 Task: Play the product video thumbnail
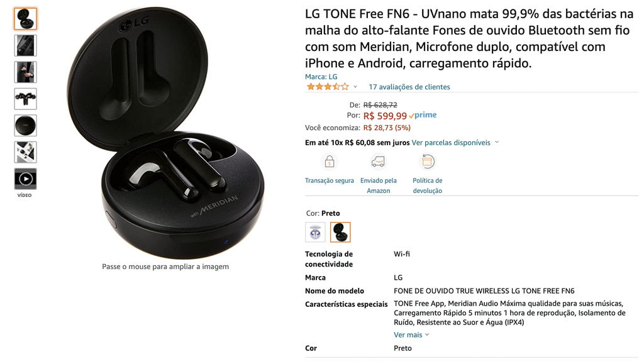pos(25,179)
